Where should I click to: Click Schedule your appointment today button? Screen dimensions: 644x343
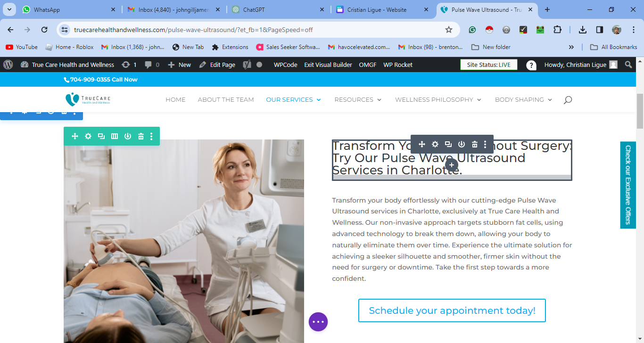pyautogui.click(x=452, y=310)
